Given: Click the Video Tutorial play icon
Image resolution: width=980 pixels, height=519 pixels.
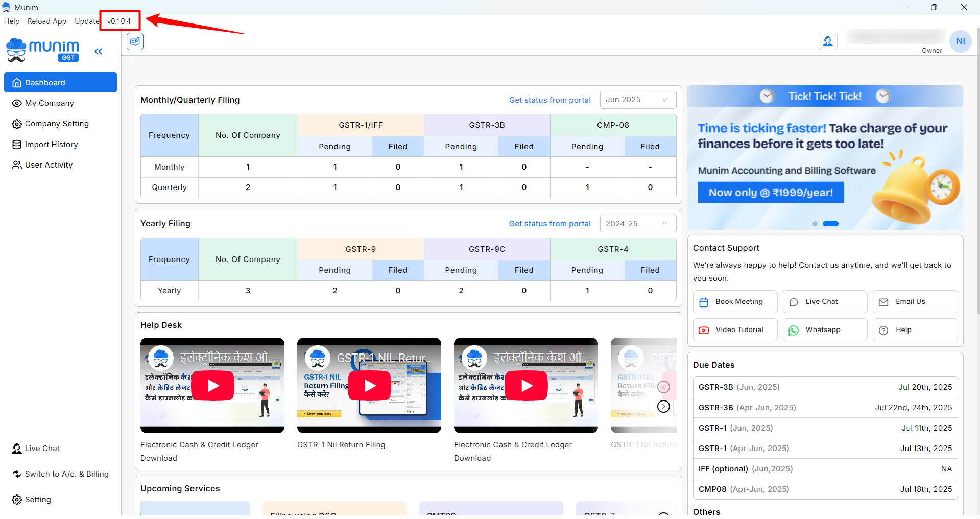Looking at the screenshot, I should click(x=704, y=331).
